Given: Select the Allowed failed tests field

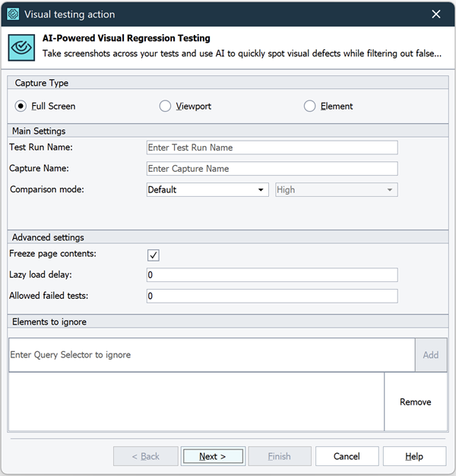Looking at the screenshot, I should (271, 296).
